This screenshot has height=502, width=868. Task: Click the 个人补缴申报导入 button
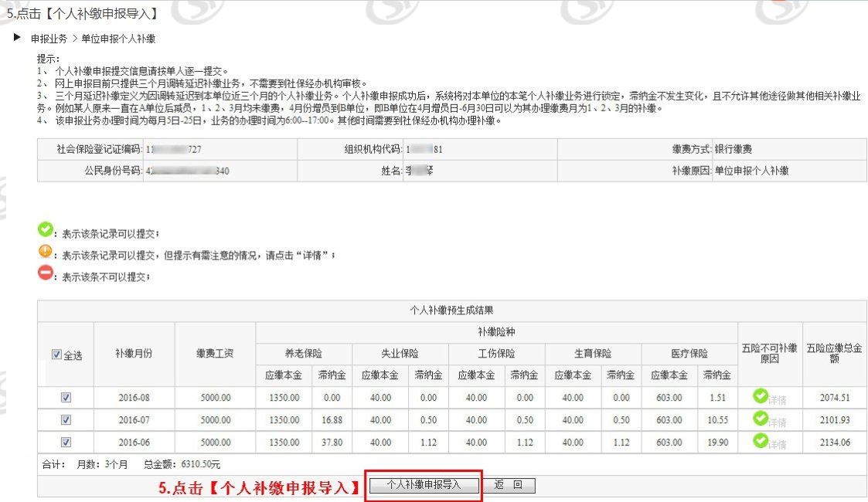pos(423,485)
